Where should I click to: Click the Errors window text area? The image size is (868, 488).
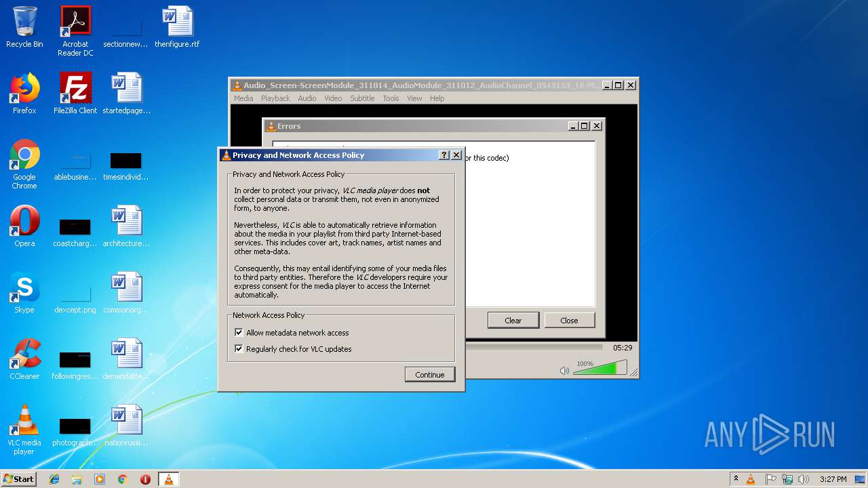[530, 224]
